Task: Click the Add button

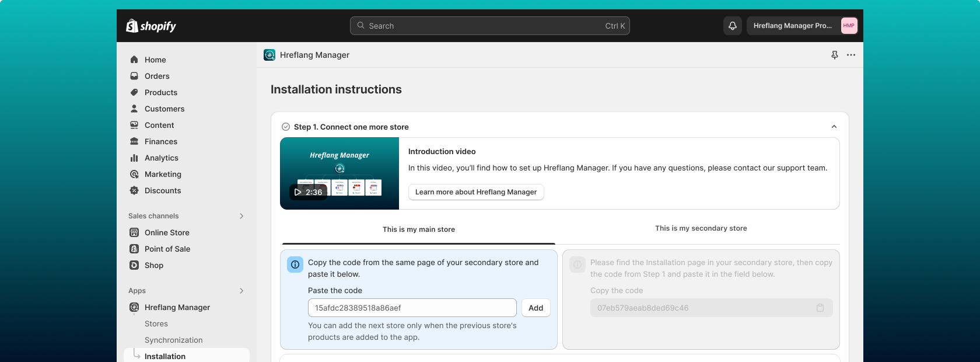Action: (535, 308)
